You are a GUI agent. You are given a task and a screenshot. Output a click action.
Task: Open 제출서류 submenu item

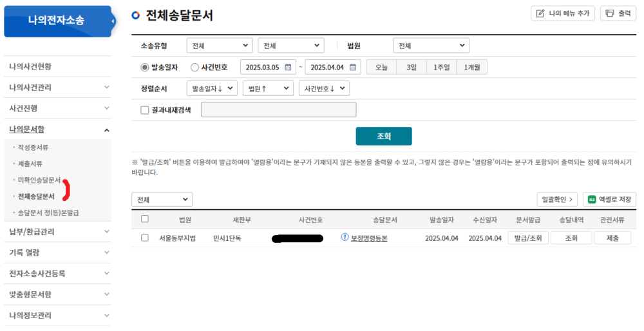30,164
